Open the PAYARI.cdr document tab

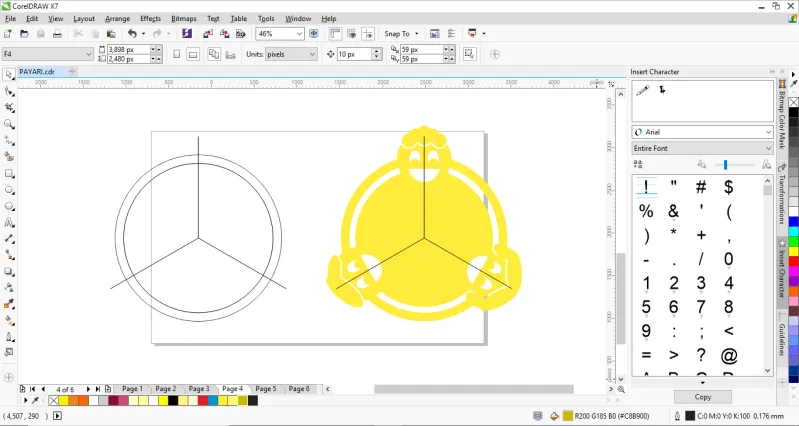point(37,72)
